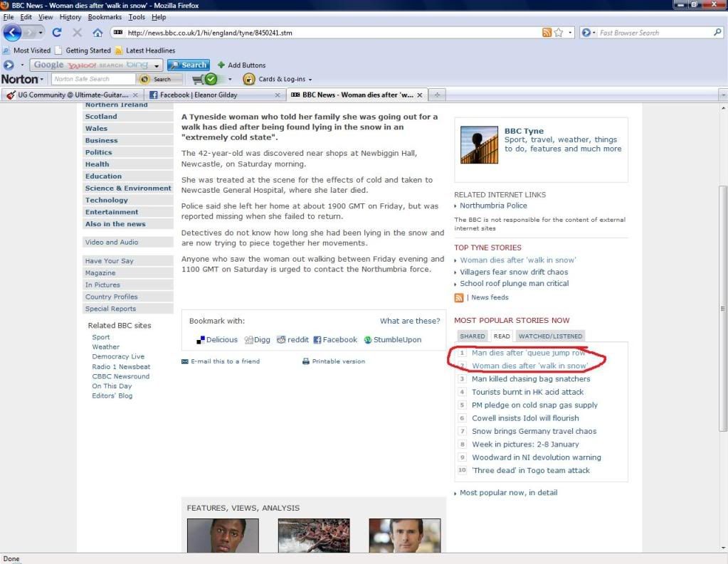This screenshot has height=564, width=728.
Task: Close the BBC News tab
Action: (420, 95)
